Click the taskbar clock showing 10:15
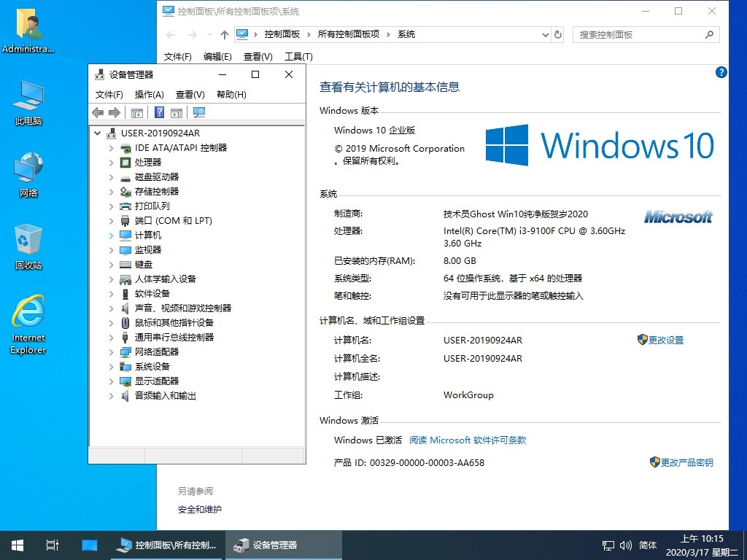This screenshot has width=747, height=560. [702, 545]
